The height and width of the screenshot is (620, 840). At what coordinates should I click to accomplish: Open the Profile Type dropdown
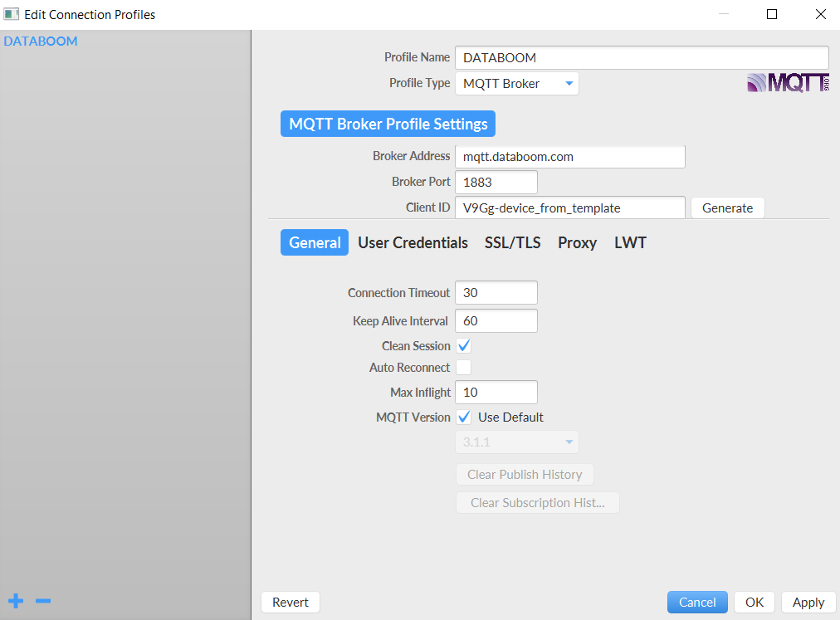click(517, 84)
